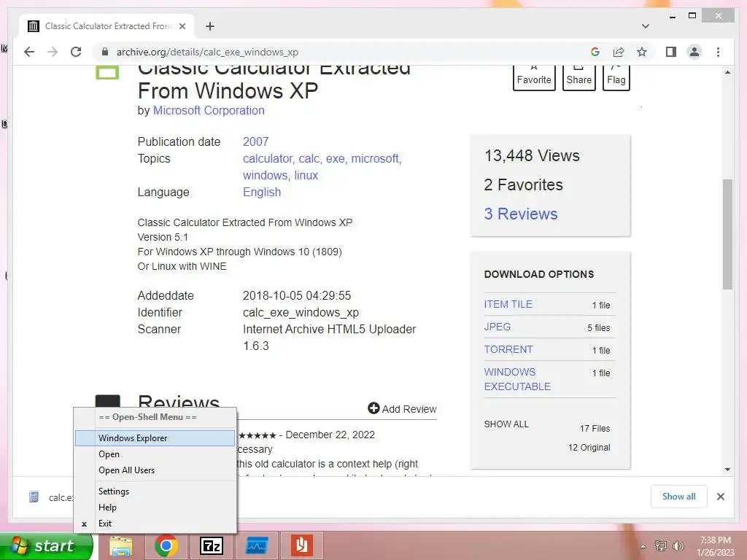Click the browser forward arrow
Image resolution: width=747 pixels, height=560 pixels.
point(53,52)
